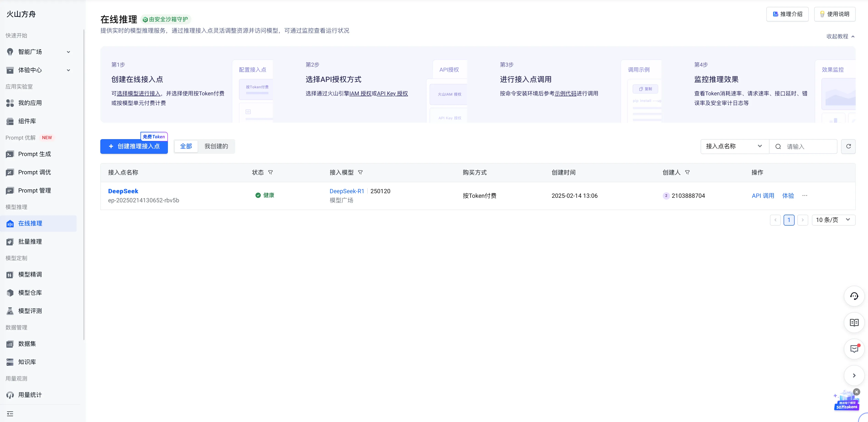Screen dimensions: 868x422
Task: Open the 用量统计 page
Action: click(30, 395)
